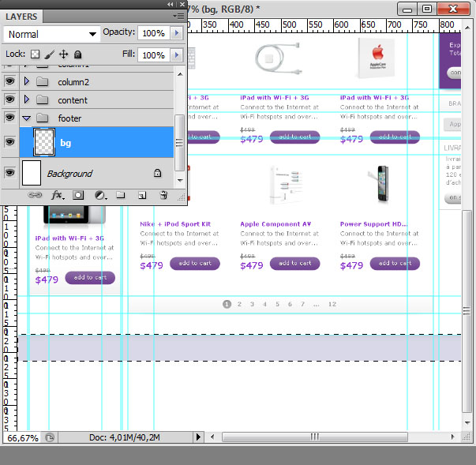The image size is (476, 465).
Task: Create new adjustment layer icon
Action: [x=100, y=195]
